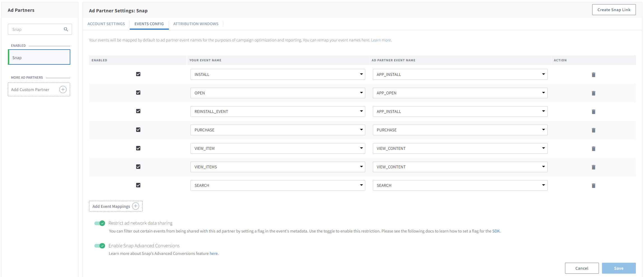The width and height of the screenshot is (644, 277).
Task: Toggle Enable Snap Advanced Conversions switch
Action: point(100,246)
